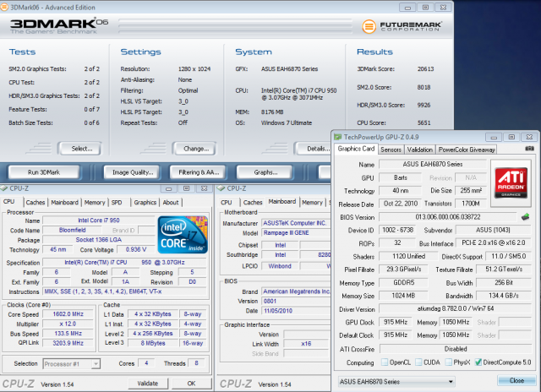The width and height of the screenshot is (541, 392).
Task: Uncheck the DirectCompute 5.0 checkbox
Action: pos(478,362)
